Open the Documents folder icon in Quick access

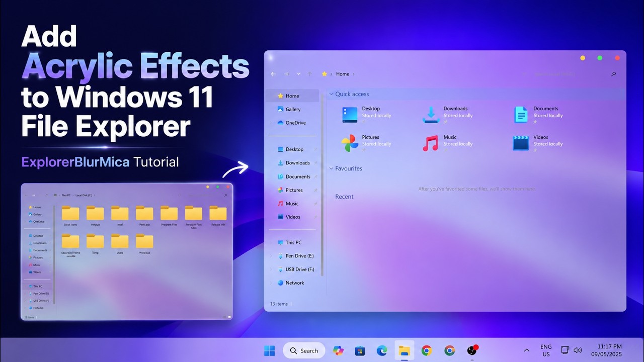pyautogui.click(x=521, y=115)
